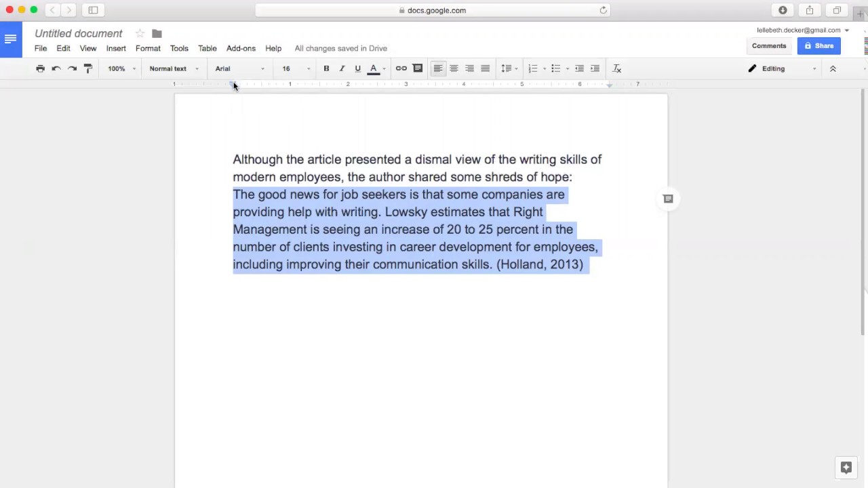This screenshot has width=868, height=488.
Task: Set center text alignment
Action: click(454, 68)
